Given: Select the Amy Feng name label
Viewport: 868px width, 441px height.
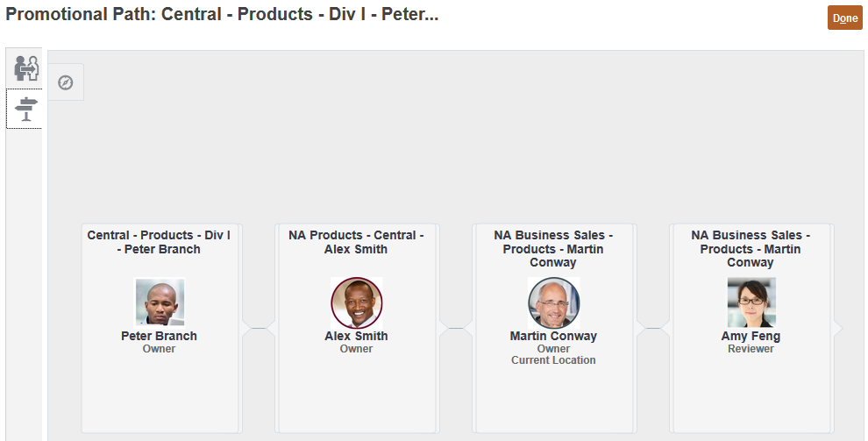Looking at the screenshot, I should click(751, 336).
